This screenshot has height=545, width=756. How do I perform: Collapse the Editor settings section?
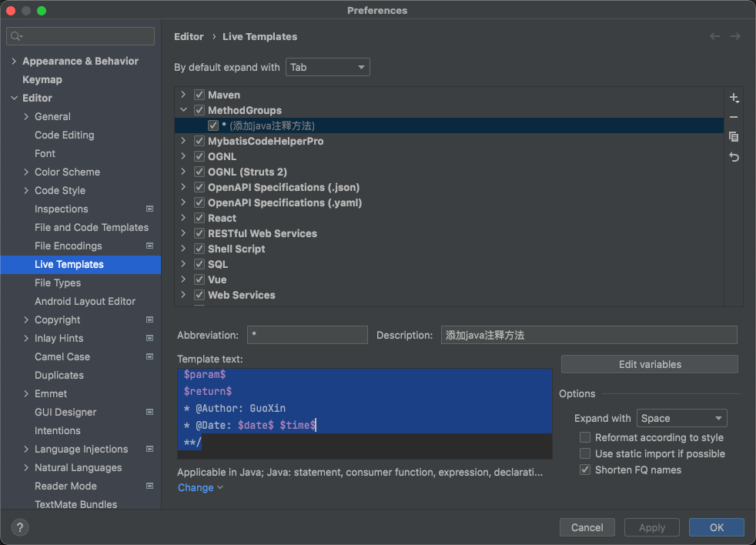(x=14, y=98)
